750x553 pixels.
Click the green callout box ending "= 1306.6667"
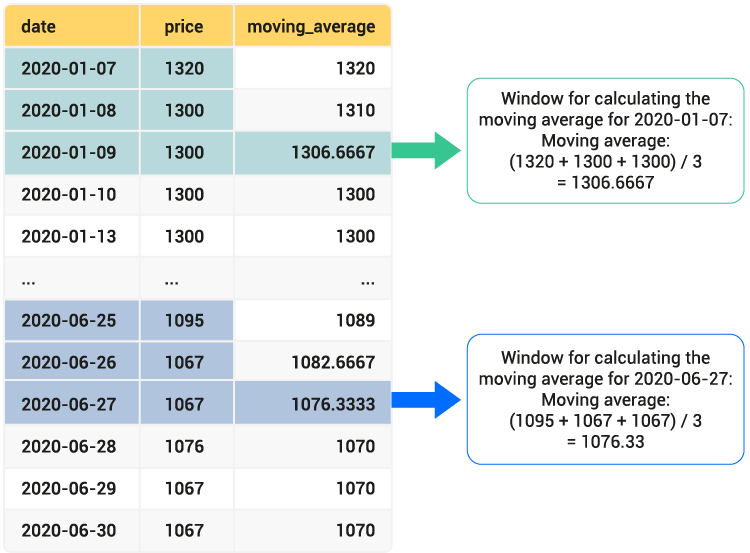point(606,141)
